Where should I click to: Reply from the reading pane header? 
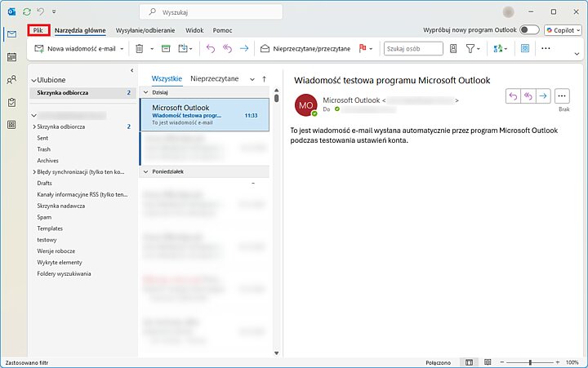click(x=513, y=96)
